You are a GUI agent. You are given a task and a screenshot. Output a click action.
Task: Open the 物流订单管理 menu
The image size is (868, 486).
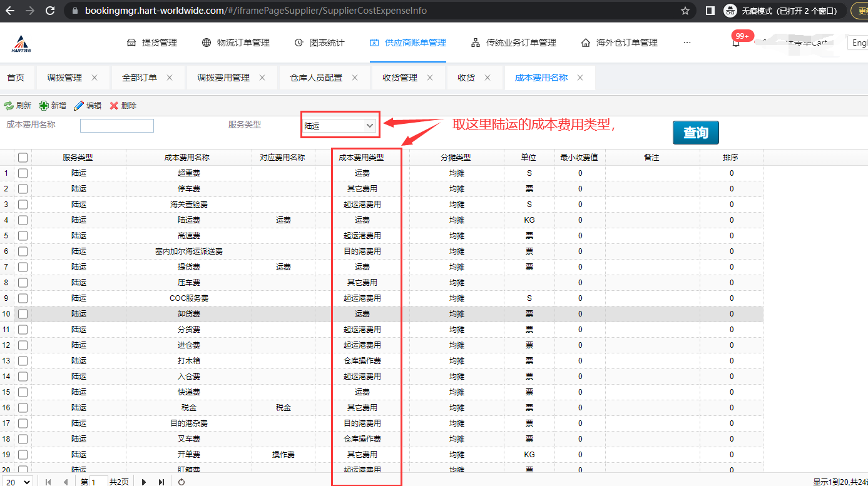coord(236,43)
